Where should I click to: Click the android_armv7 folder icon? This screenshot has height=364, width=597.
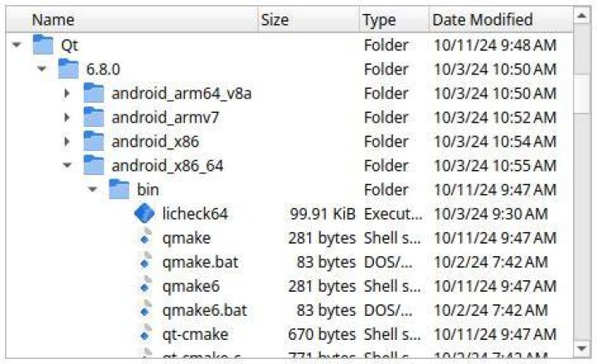coord(94,117)
